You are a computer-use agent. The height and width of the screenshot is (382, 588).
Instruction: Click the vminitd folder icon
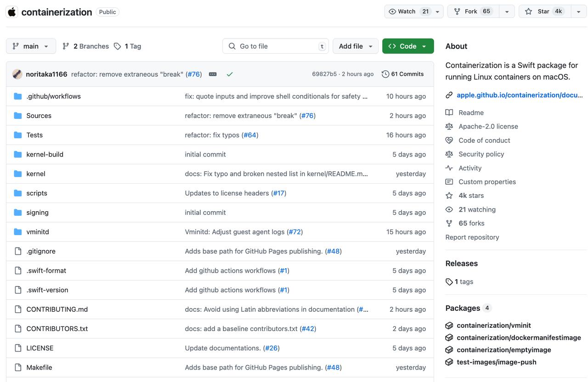pyautogui.click(x=18, y=232)
